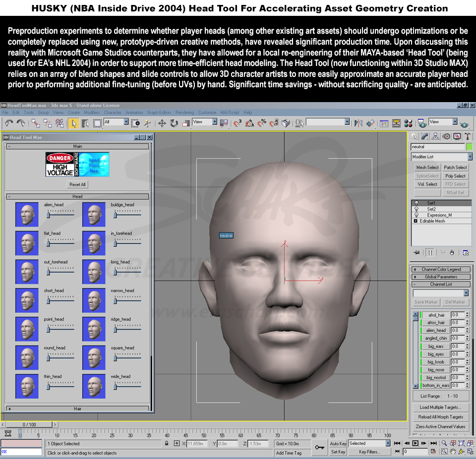Click the Patch Select button
The image size is (476, 459).
pyautogui.click(x=455, y=167)
